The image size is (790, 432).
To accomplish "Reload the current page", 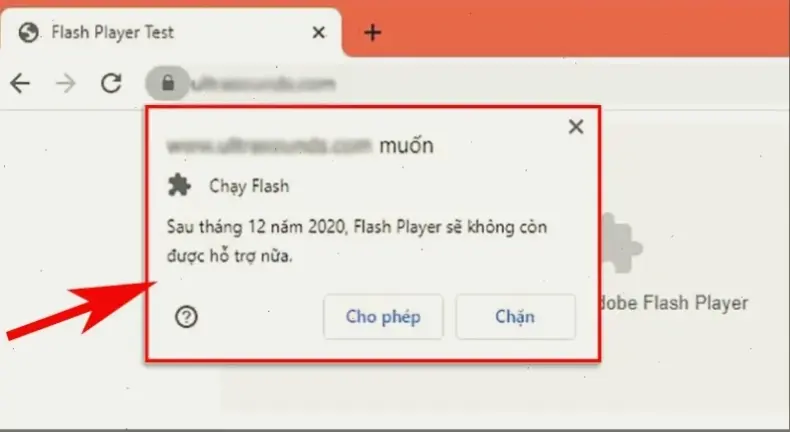I will click(x=111, y=83).
